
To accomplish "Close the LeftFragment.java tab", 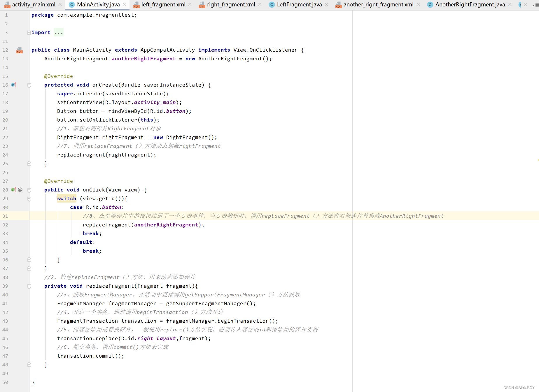I will (x=326, y=4).
